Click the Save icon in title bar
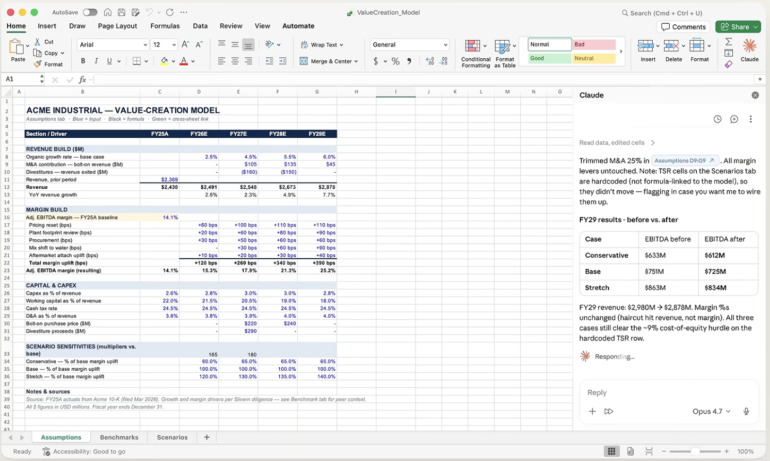The image size is (770, 461). [121, 12]
